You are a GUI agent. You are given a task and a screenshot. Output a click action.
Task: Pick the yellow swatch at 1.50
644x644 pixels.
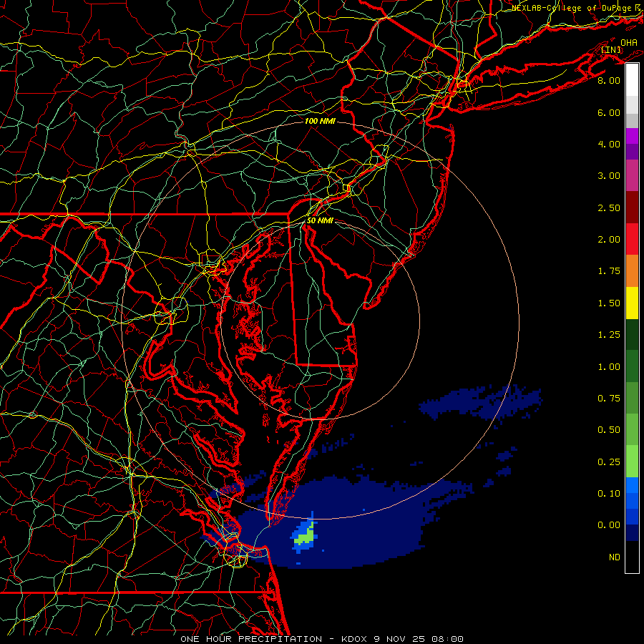coord(632,303)
